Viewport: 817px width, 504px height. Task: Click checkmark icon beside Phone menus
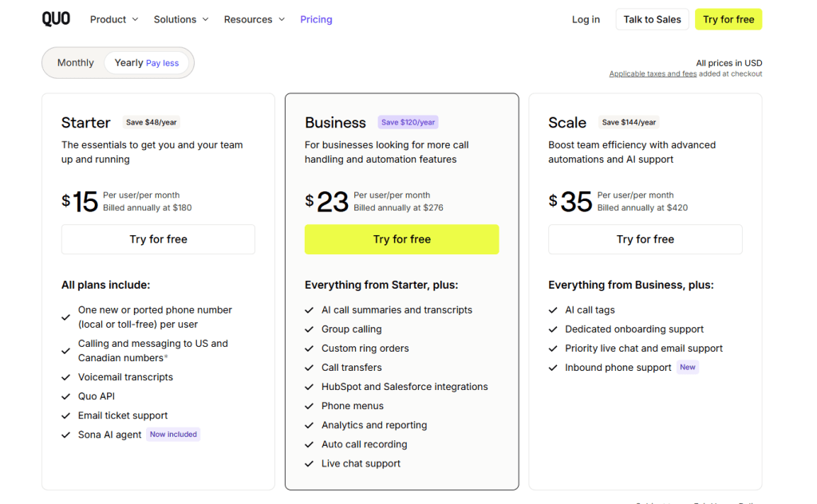(310, 406)
